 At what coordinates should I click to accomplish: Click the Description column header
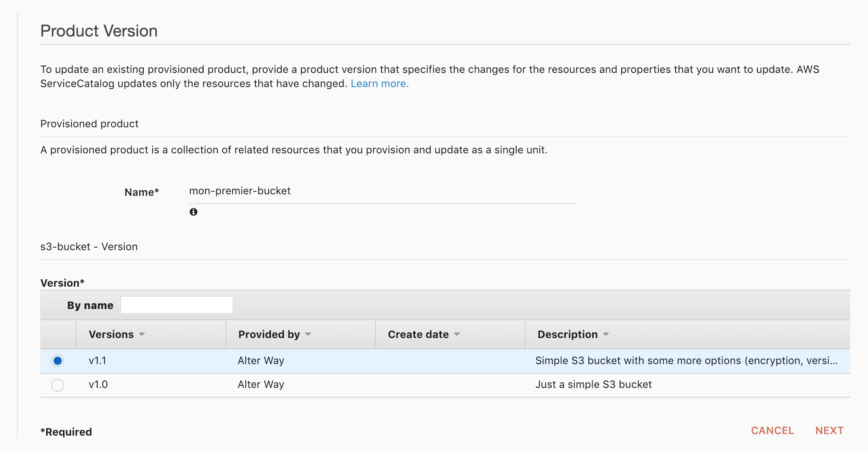[567, 335]
